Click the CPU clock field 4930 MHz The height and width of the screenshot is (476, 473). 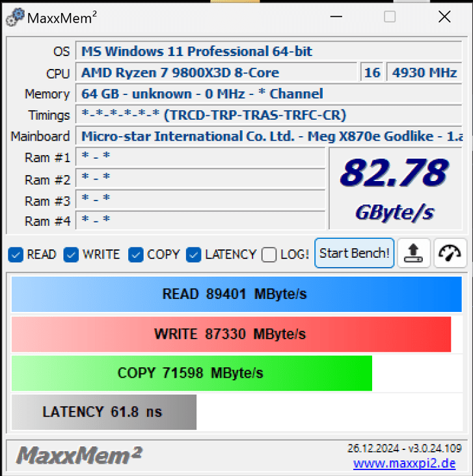tap(424, 72)
